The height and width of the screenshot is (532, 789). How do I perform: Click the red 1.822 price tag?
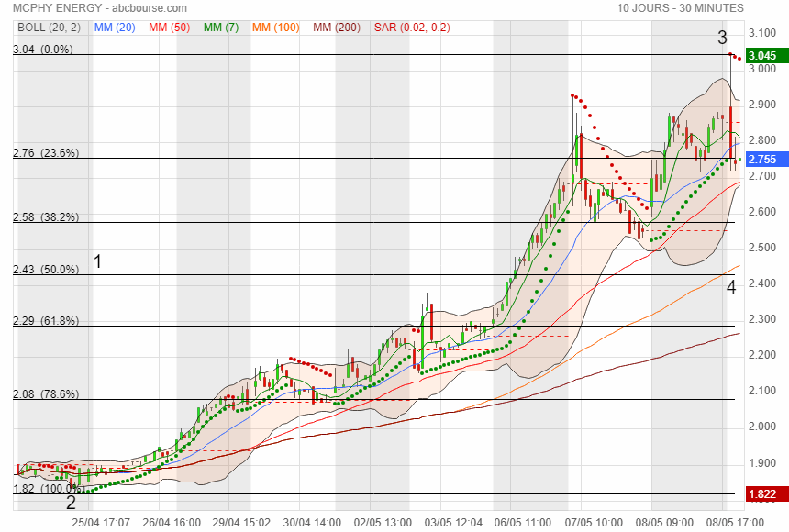coord(767,494)
